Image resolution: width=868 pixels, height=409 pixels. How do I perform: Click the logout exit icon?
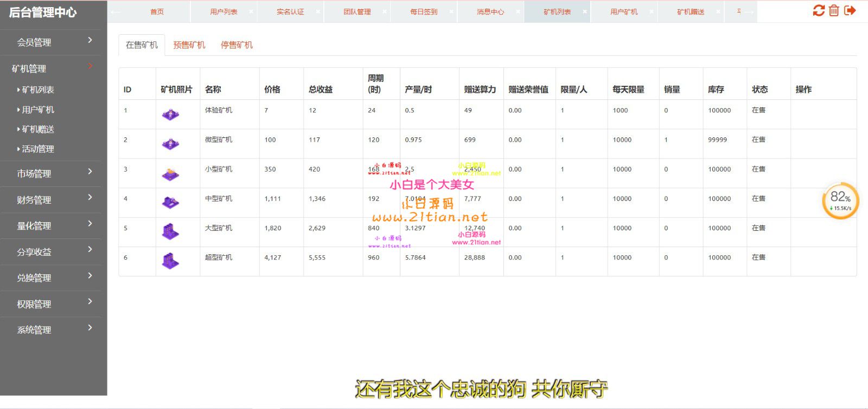(850, 10)
